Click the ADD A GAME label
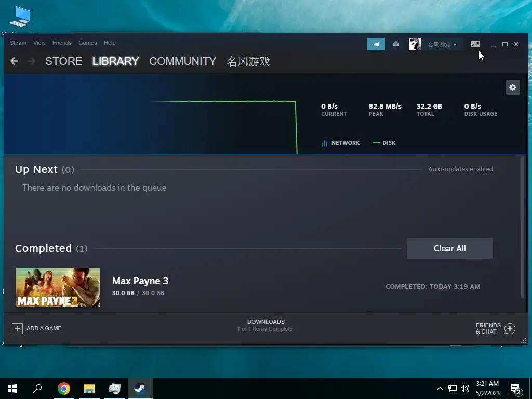This screenshot has height=399, width=532. pyautogui.click(x=44, y=328)
